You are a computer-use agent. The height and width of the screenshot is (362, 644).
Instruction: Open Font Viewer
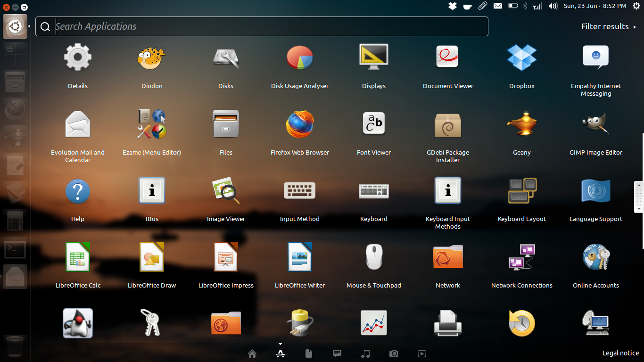(x=374, y=124)
